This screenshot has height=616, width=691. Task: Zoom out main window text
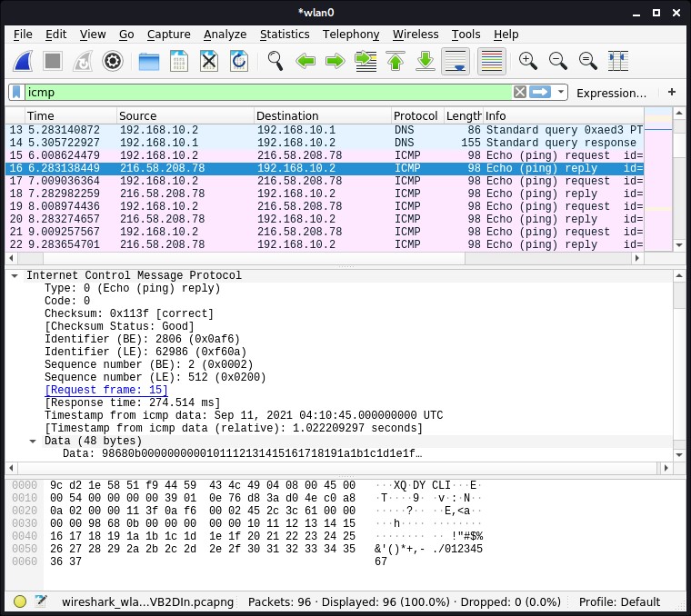pyautogui.click(x=558, y=61)
